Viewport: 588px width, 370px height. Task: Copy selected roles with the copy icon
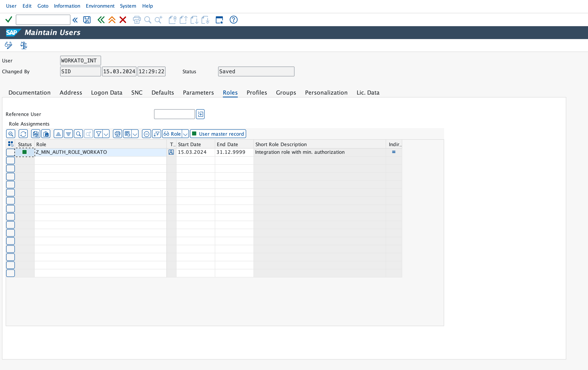pos(35,134)
